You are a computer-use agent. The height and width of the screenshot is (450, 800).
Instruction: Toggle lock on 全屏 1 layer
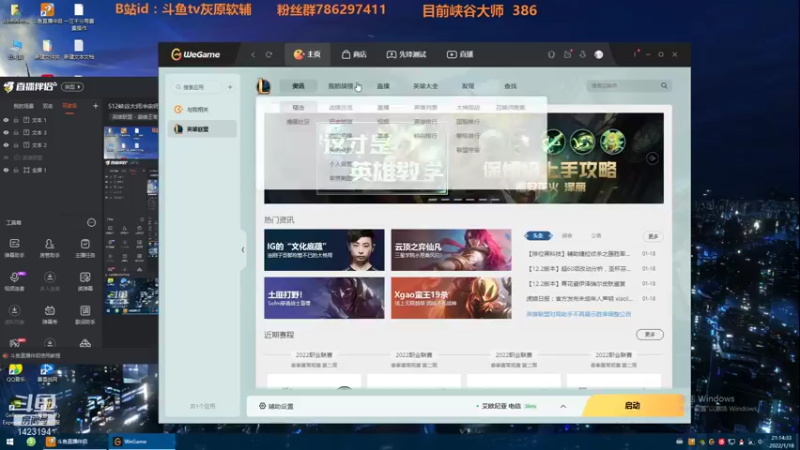[16, 170]
